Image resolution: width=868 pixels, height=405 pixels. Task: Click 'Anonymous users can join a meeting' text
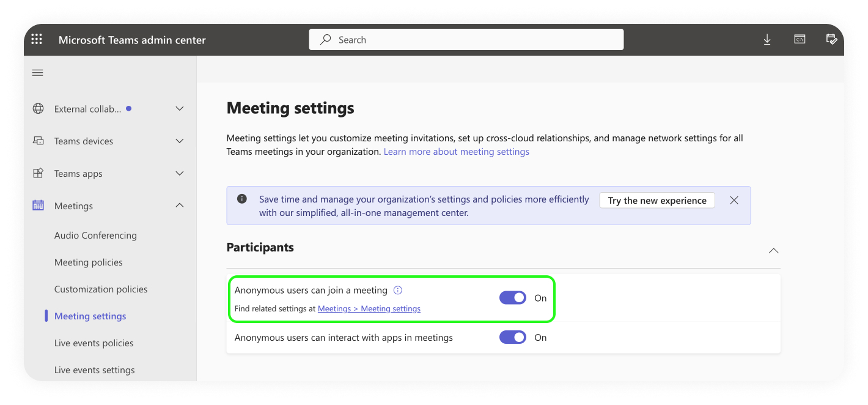point(311,290)
